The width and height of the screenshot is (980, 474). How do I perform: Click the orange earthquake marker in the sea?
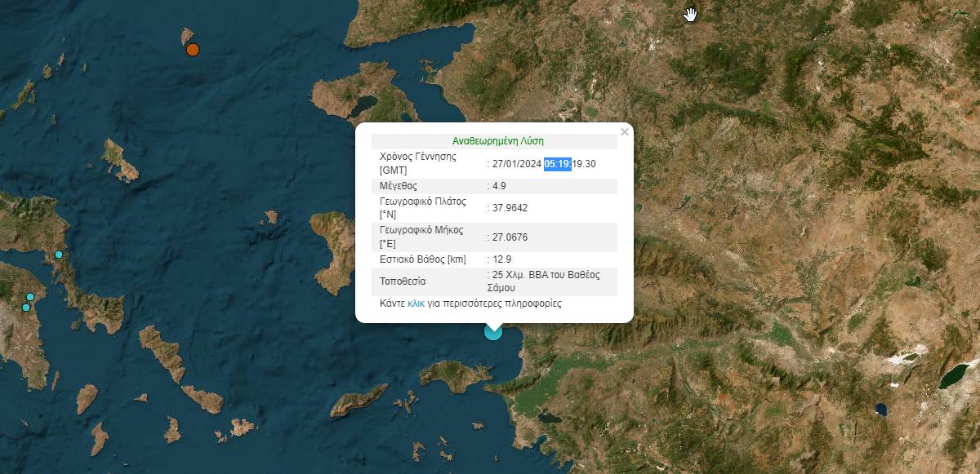(x=193, y=50)
